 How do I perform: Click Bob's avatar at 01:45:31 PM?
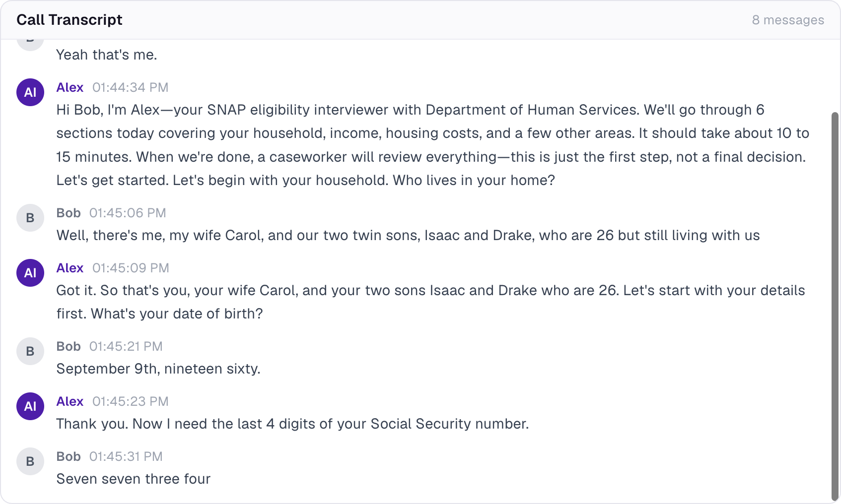(30, 461)
